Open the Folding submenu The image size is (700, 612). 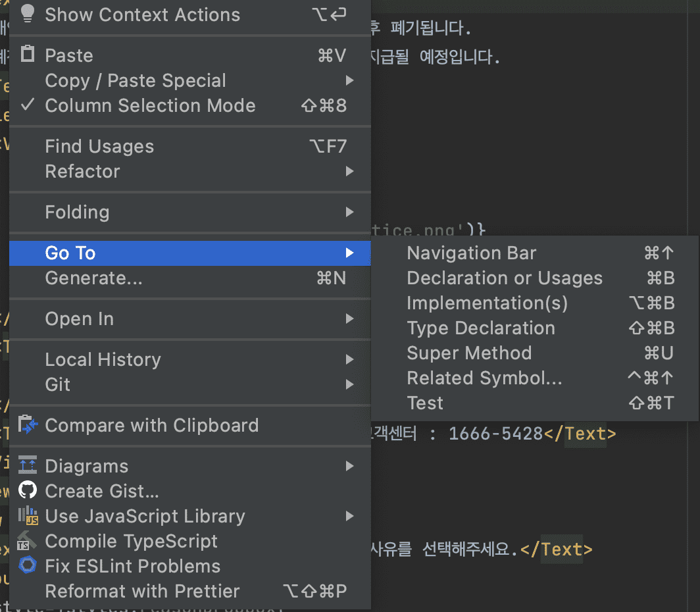click(x=77, y=212)
